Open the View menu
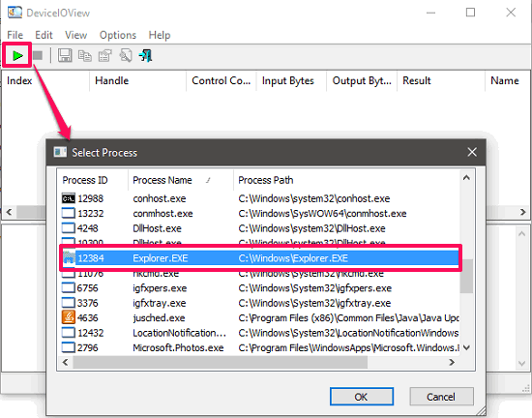Screen dimensions: 532x418 [x=76, y=35]
